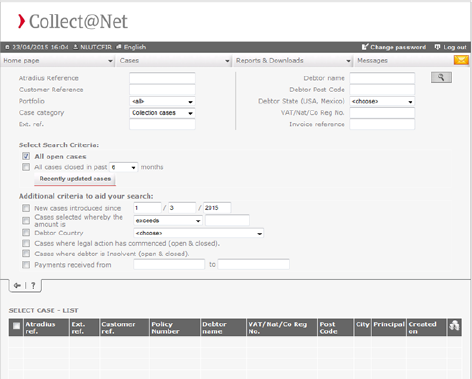Click the Created on column header
Viewport: 472px width, 379px height.
[426, 327]
